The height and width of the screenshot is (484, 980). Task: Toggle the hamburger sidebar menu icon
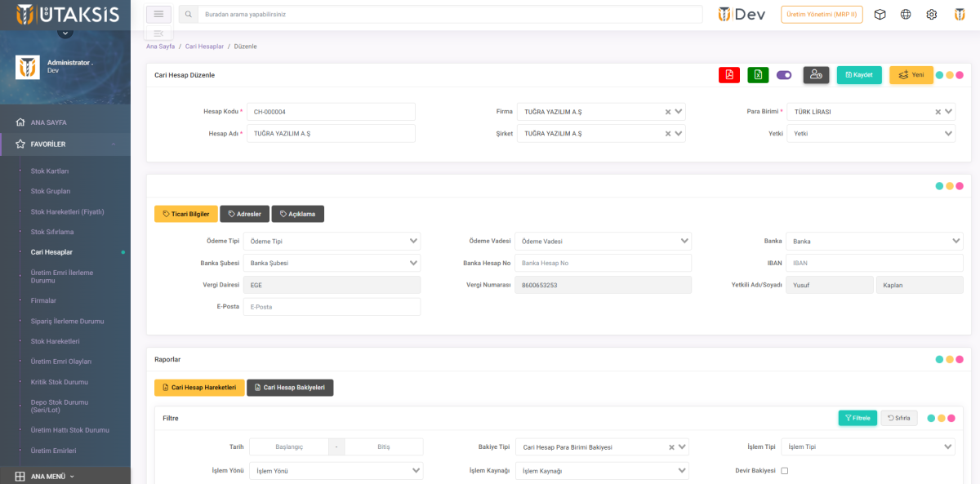click(158, 14)
